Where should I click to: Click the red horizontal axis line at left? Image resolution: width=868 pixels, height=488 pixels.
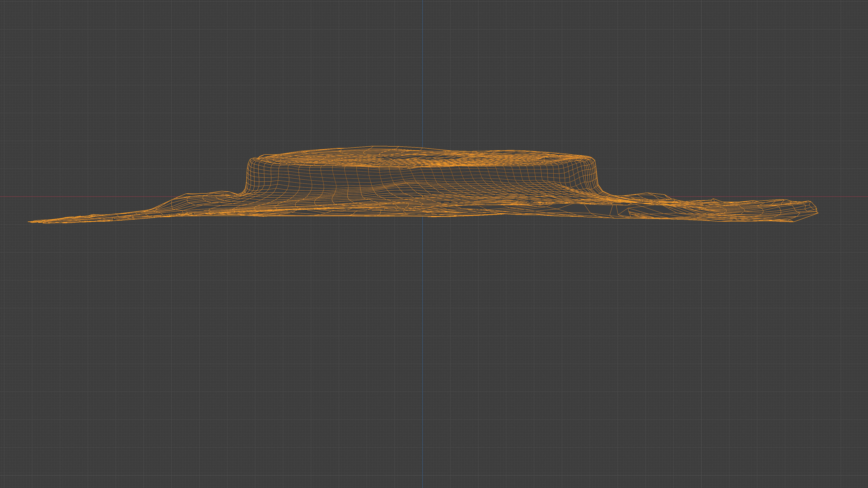pos(84,197)
